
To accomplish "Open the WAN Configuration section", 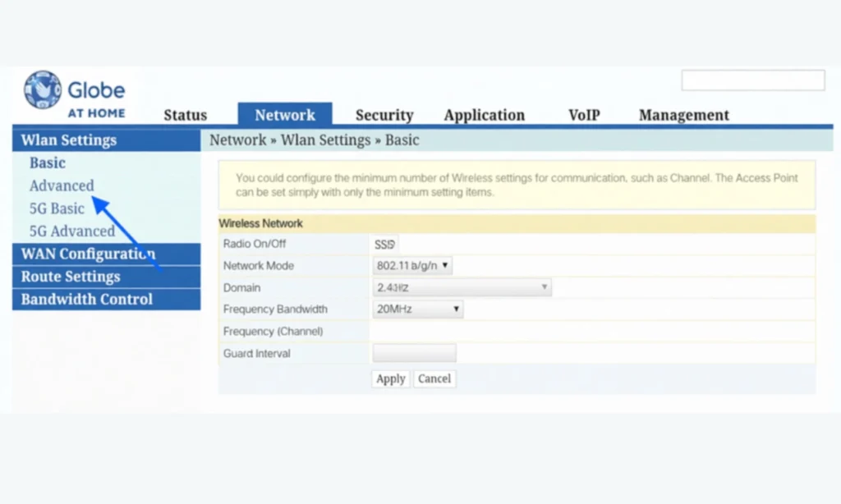I will pos(87,254).
